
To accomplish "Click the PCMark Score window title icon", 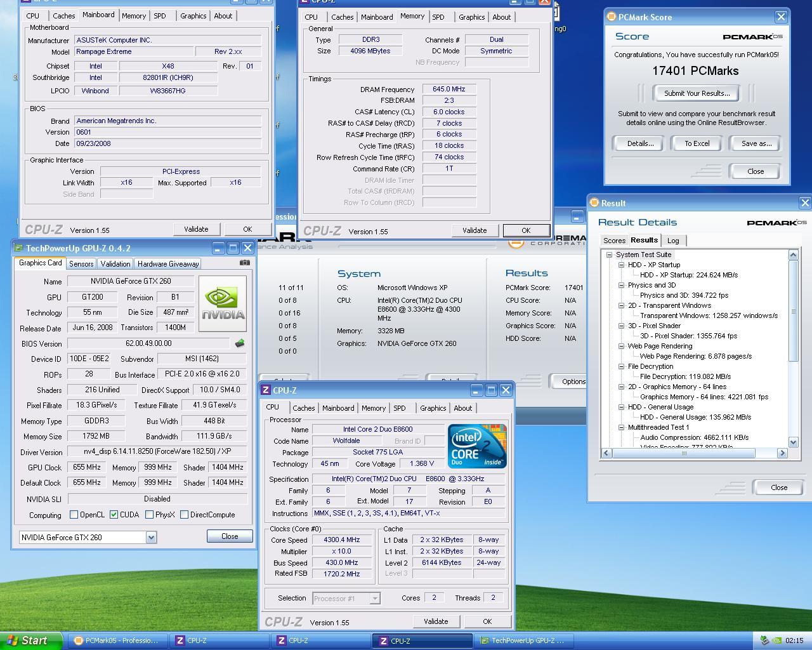I will pyautogui.click(x=611, y=17).
